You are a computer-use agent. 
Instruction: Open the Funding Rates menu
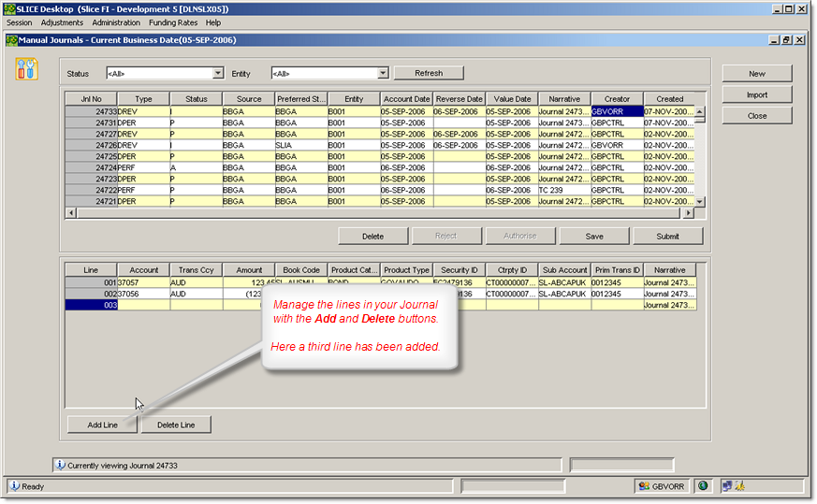pyautogui.click(x=175, y=22)
